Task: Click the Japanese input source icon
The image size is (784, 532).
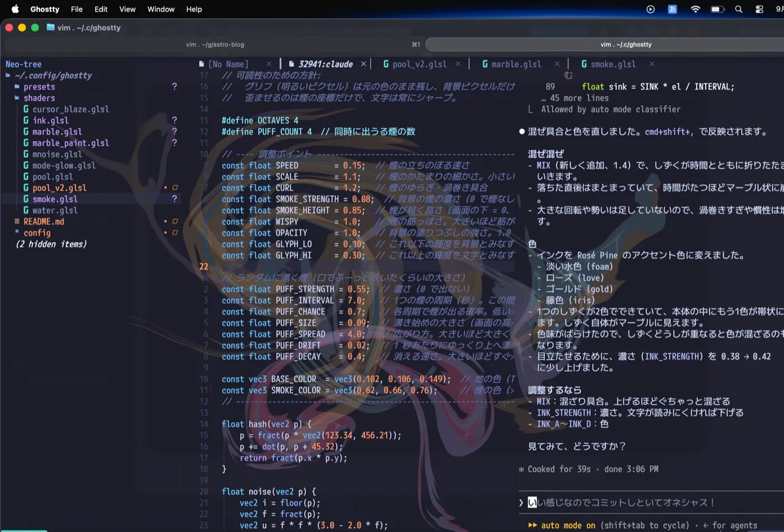Action: 673,9
